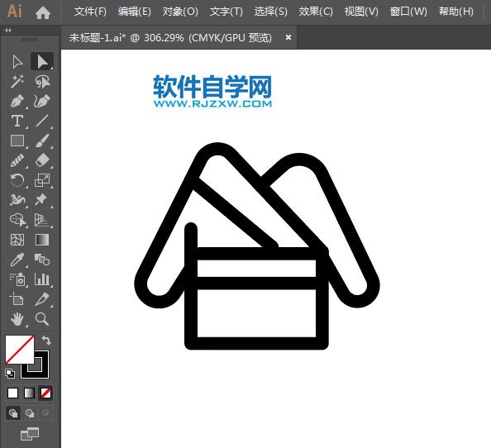Open the 编辑(E) menu
The image size is (491, 448).
[135, 12]
